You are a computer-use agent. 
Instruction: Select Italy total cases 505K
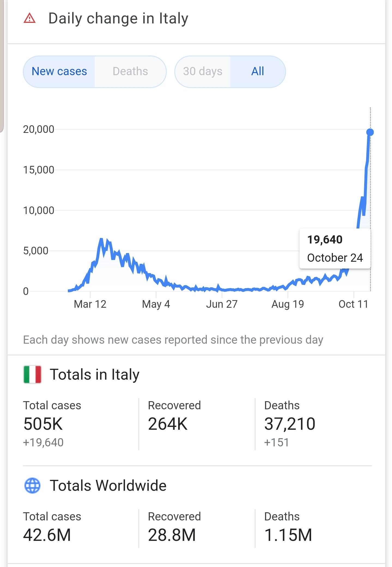tap(43, 424)
